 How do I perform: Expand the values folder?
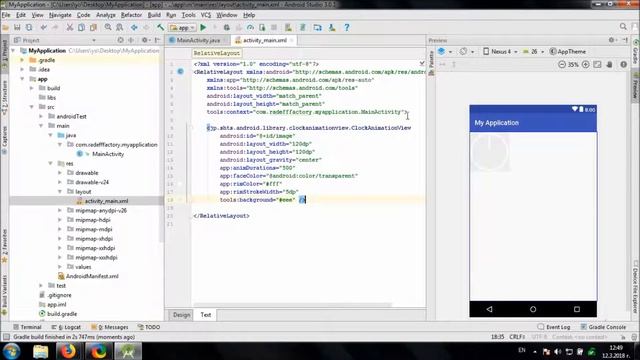60,267
